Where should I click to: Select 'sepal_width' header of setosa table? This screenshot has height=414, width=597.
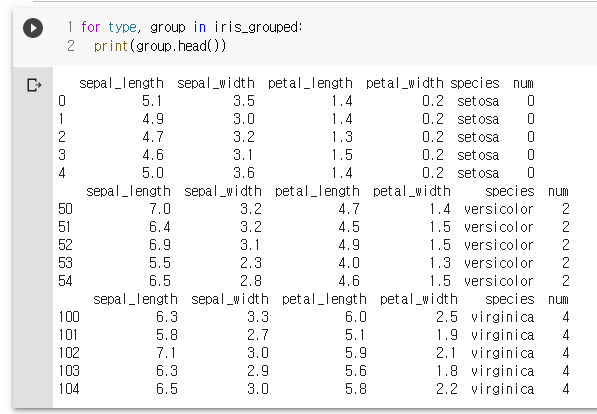(216, 83)
